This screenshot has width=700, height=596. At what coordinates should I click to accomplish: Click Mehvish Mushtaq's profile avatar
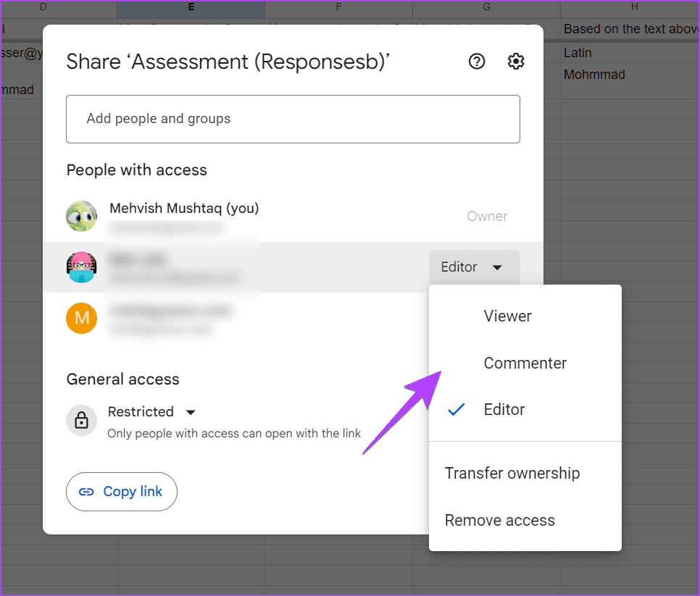point(81,216)
